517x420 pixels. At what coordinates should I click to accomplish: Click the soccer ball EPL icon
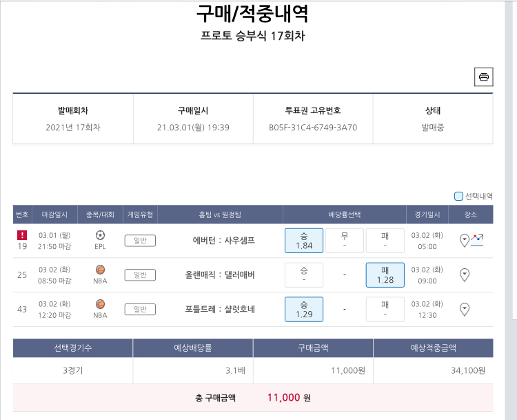coord(100,235)
